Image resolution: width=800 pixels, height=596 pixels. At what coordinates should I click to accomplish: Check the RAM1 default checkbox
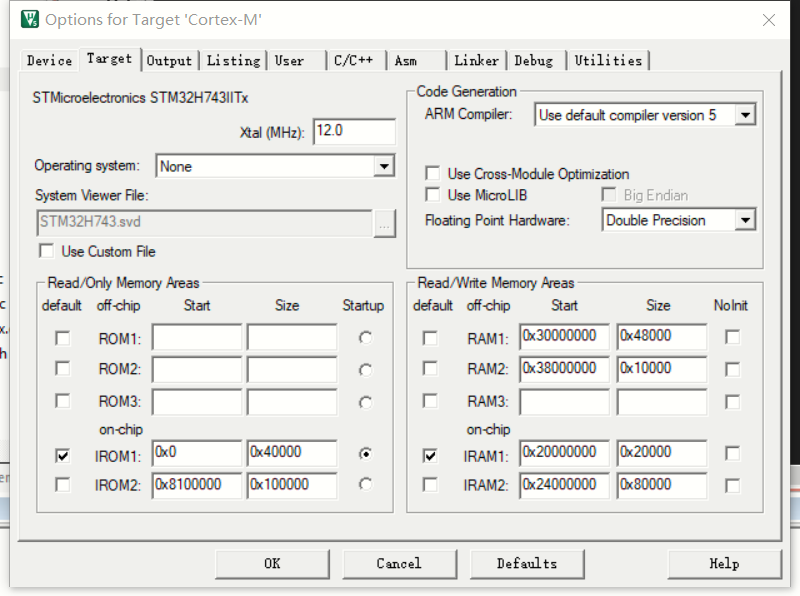[x=430, y=338]
